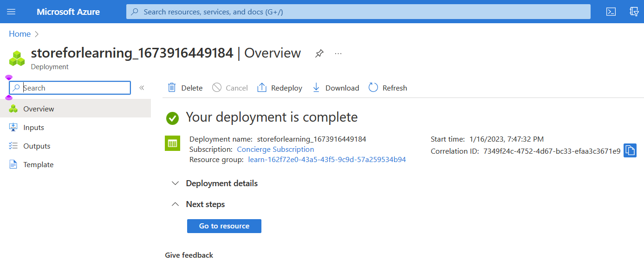Click the storage resource table icon
The height and width of the screenshot is (260, 644).
(x=172, y=143)
